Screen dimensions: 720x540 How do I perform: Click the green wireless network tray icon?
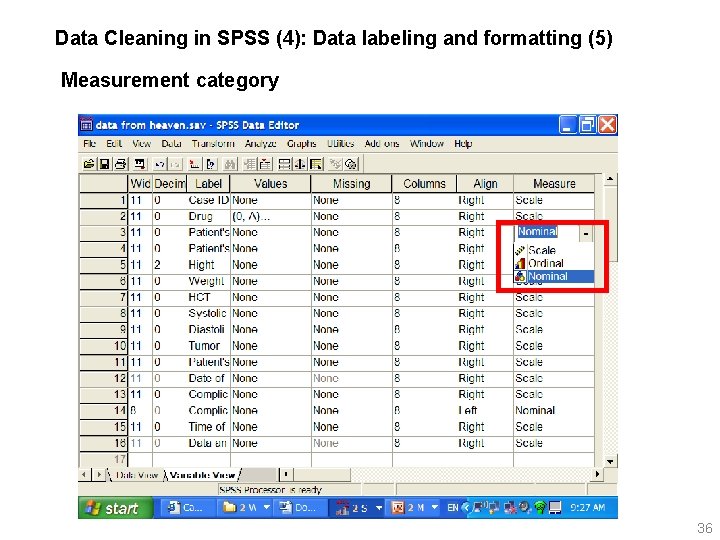point(540,507)
